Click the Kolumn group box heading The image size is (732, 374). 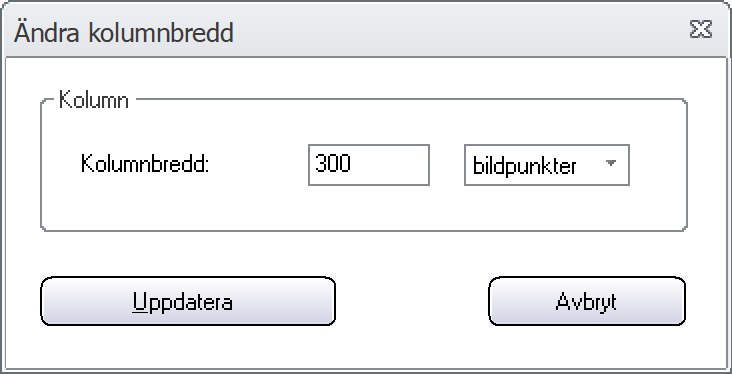coord(94,100)
